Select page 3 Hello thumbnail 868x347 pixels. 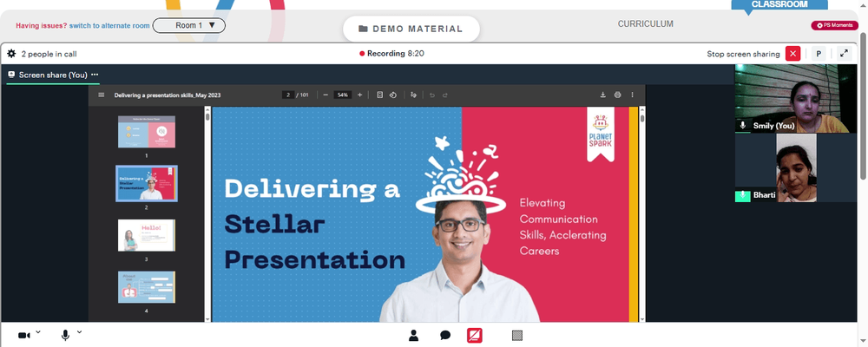tap(146, 235)
